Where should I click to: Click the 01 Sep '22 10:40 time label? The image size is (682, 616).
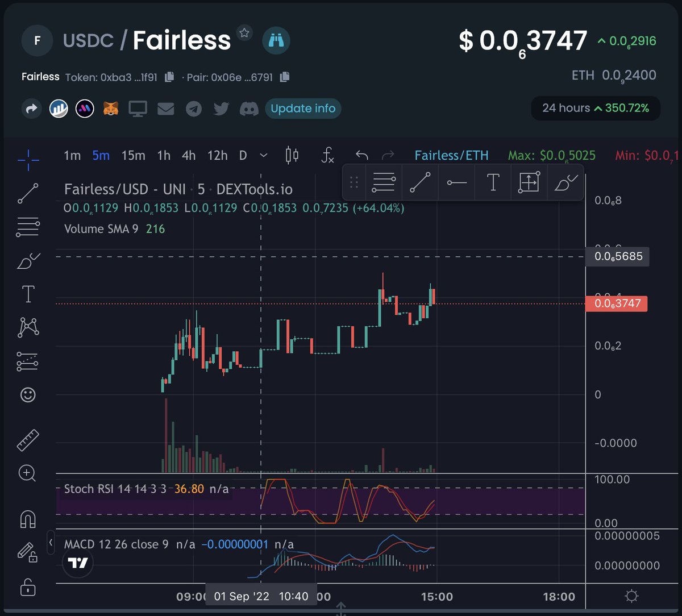pyautogui.click(x=261, y=597)
